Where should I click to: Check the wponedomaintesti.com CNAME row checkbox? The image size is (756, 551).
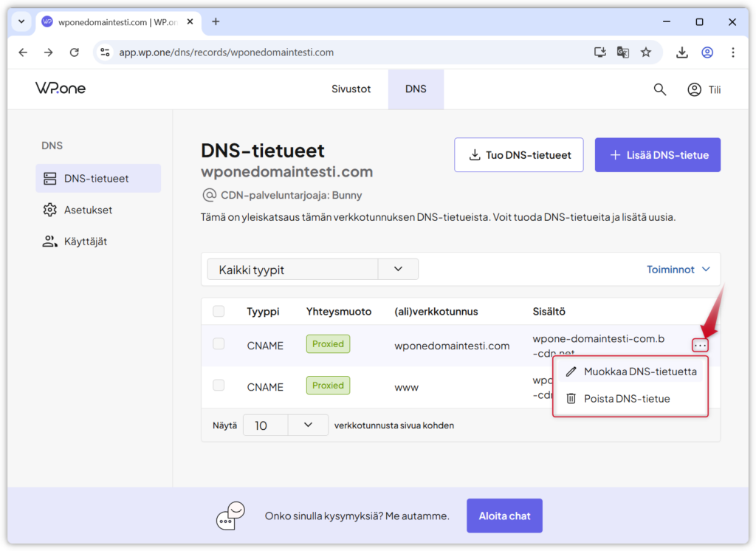coord(219,344)
